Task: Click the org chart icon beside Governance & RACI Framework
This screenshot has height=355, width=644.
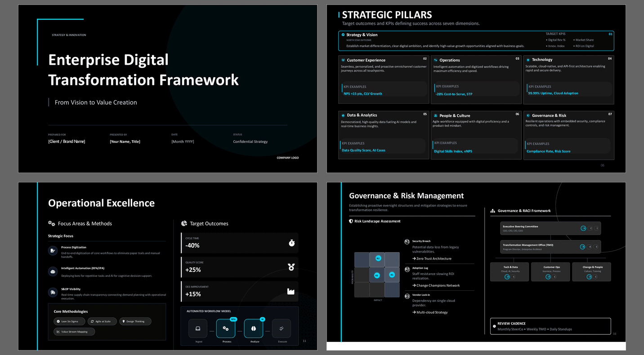Action: pos(493,211)
